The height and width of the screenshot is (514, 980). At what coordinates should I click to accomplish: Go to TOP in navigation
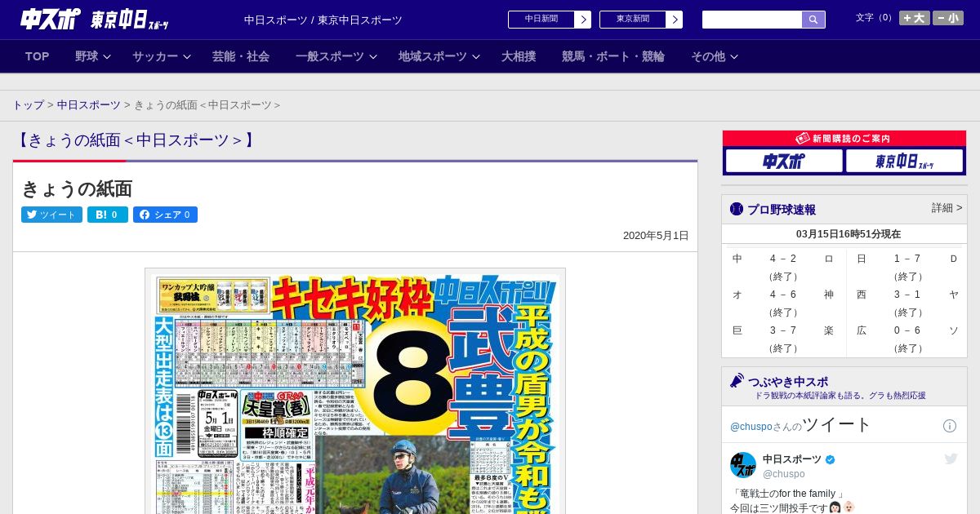pyautogui.click(x=38, y=56)
